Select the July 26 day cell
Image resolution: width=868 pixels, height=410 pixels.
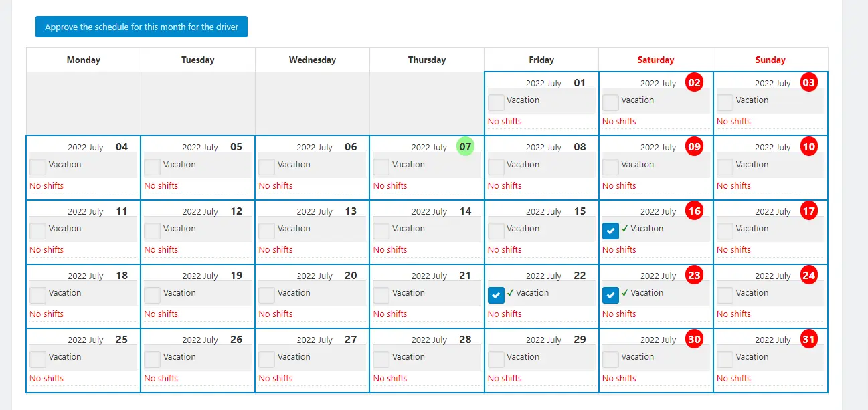(198, 361)
